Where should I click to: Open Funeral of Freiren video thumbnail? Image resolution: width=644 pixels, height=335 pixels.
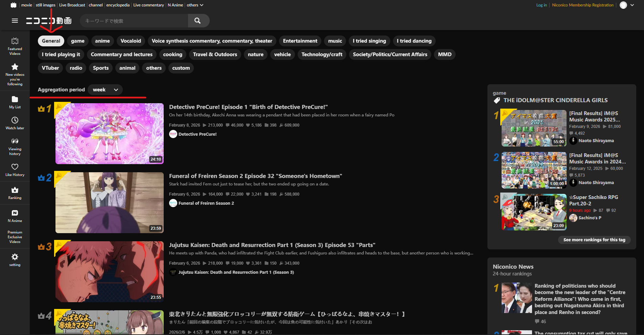(x=110, y=203)
